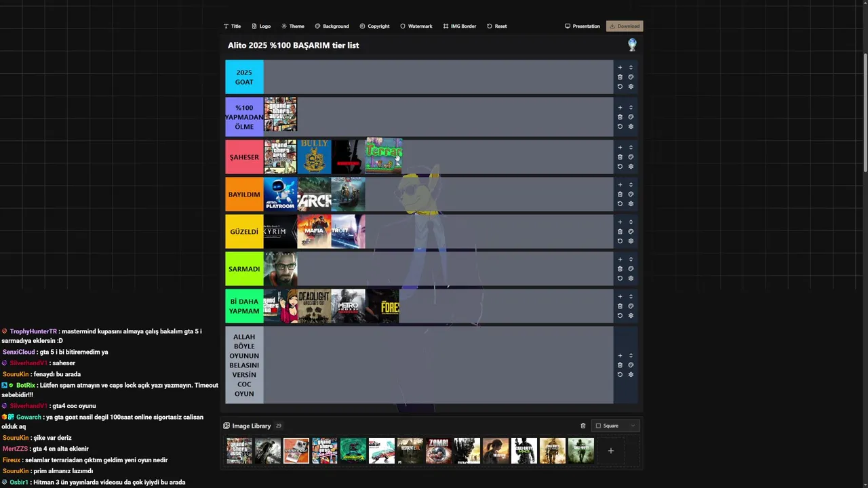Screen dimensions: 868x488
Task: Open the Title option in toolbar
Action: [x=232, y=26]
